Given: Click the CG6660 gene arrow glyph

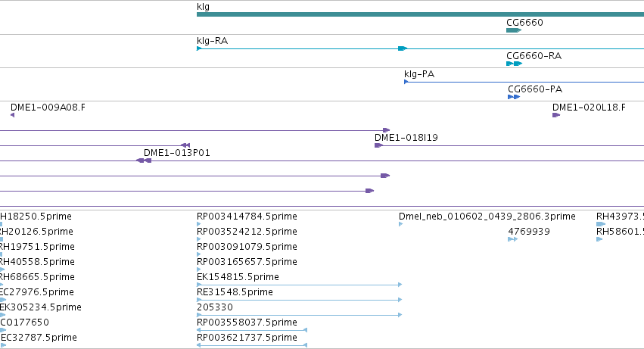Looking at the screenshot, I should (514, 30).
